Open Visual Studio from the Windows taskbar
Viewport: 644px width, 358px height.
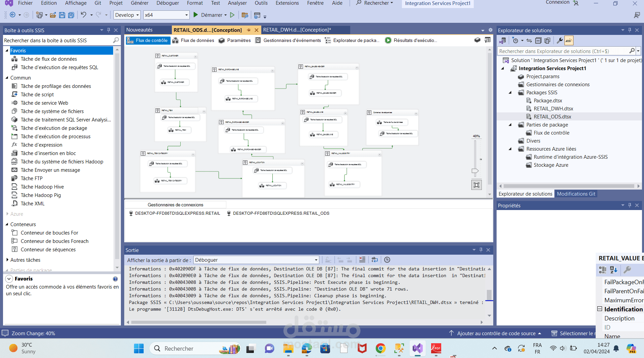pyautogui.click(x=418, y=349)
